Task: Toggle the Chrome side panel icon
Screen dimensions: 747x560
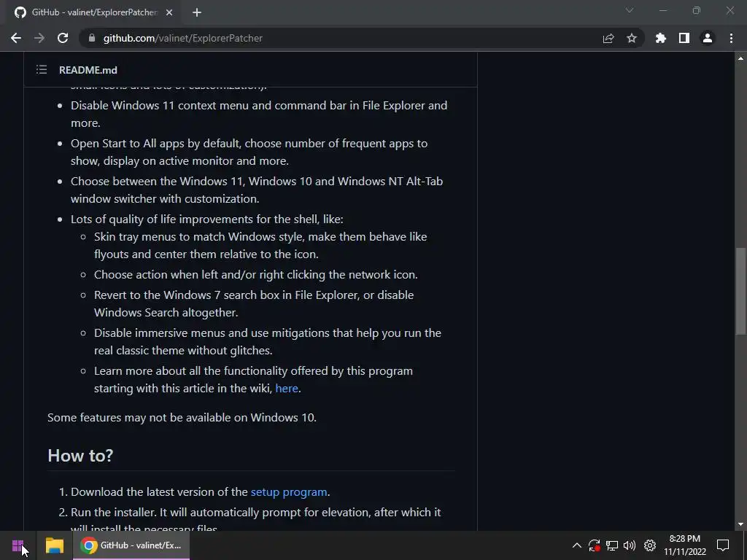Action: 684,38
